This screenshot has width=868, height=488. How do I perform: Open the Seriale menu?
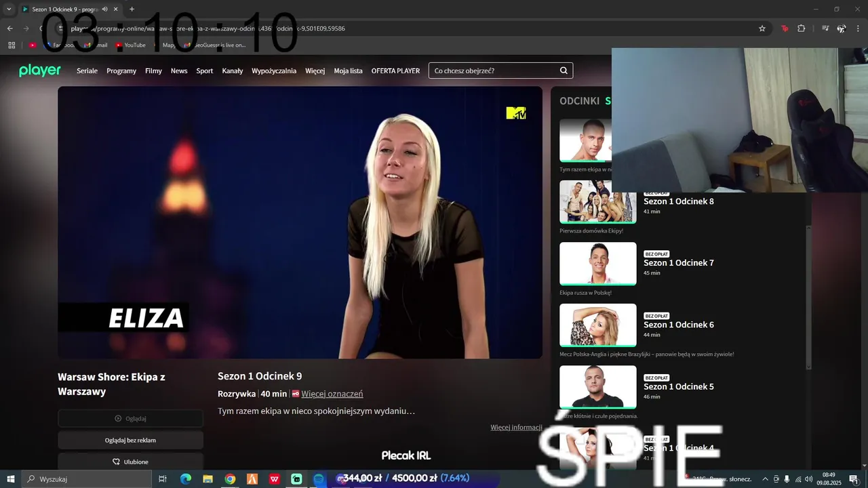pyautogui.click(x=87, y=70)
